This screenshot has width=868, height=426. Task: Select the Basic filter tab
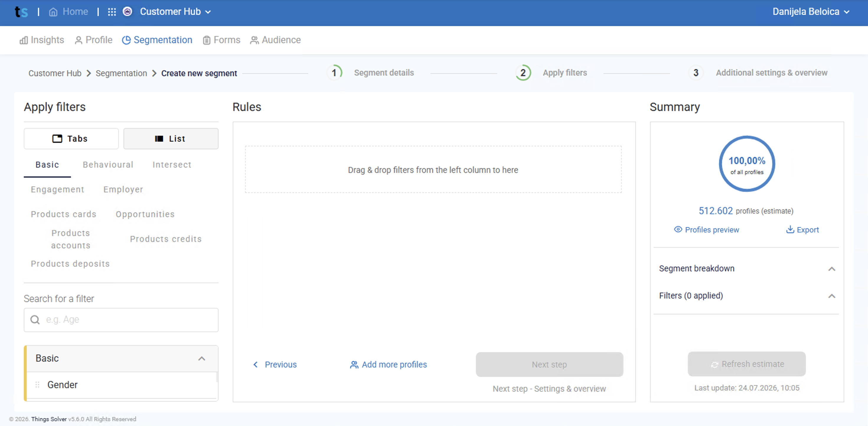47,165
